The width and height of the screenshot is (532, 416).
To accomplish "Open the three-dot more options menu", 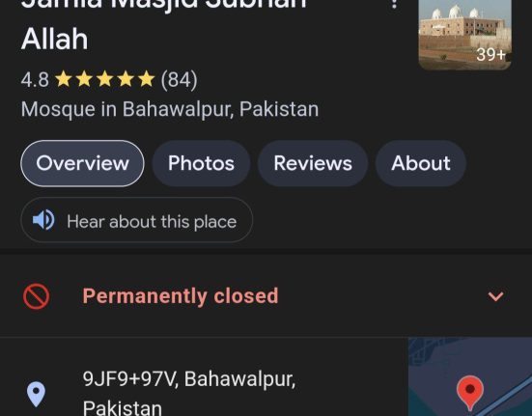I will pos(394,4).
